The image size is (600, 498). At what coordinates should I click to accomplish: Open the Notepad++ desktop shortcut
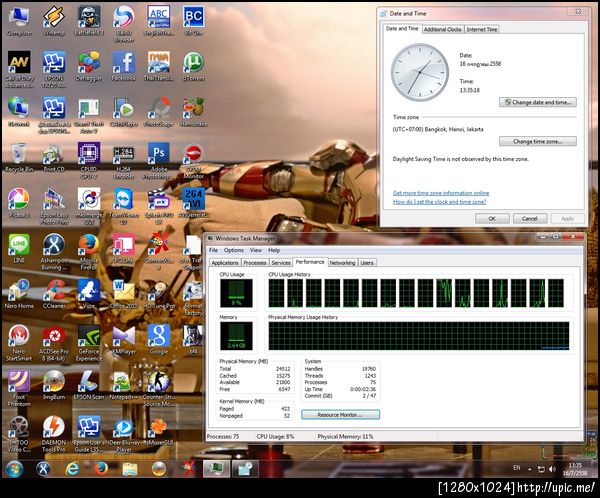[123, 385]
